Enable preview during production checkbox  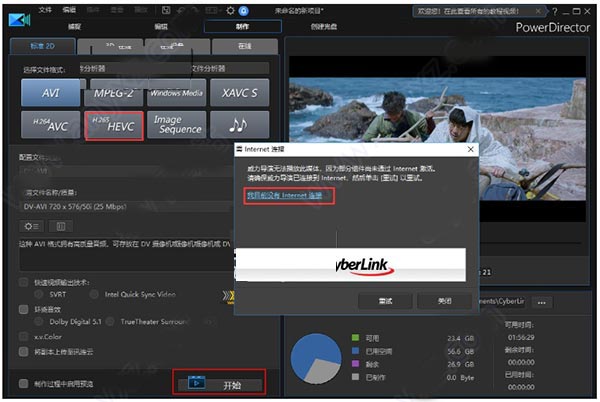(x=24, y=383)
